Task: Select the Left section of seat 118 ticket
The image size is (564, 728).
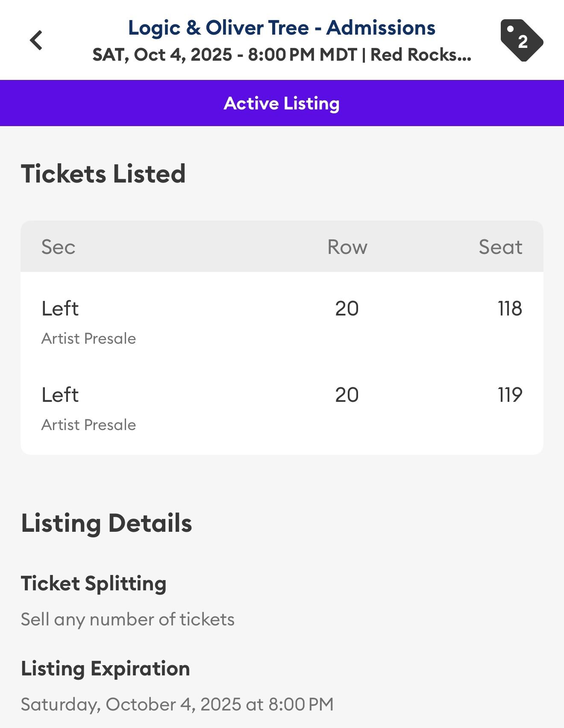Action: pyautogui.click(x=60, y=309)
